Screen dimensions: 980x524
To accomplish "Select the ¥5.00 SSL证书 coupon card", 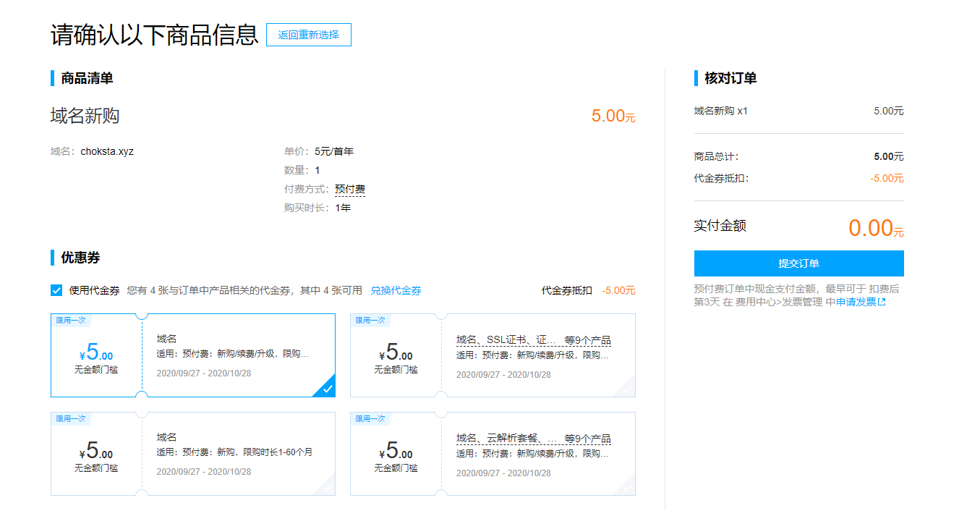I will click(492, 355).
